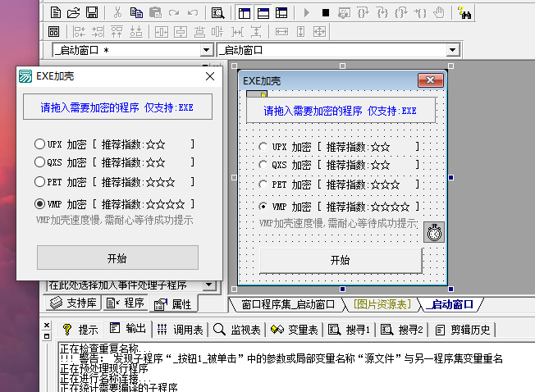Viewport: 535px width, 392px height.
Task: Pick the PET 加密 radio option
Action: pyautogui.click(x=39, y=182)
